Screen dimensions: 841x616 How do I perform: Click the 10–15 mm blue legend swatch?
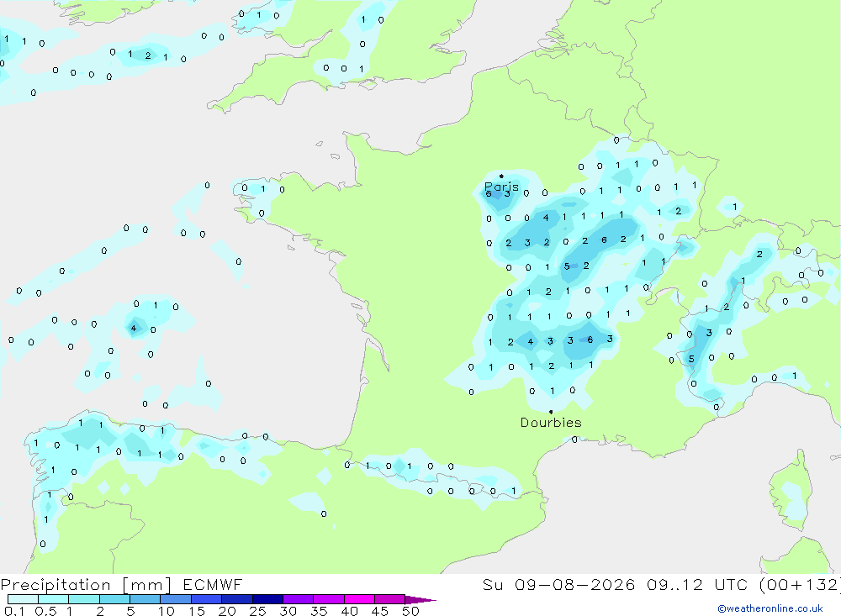tap(176, 599)
